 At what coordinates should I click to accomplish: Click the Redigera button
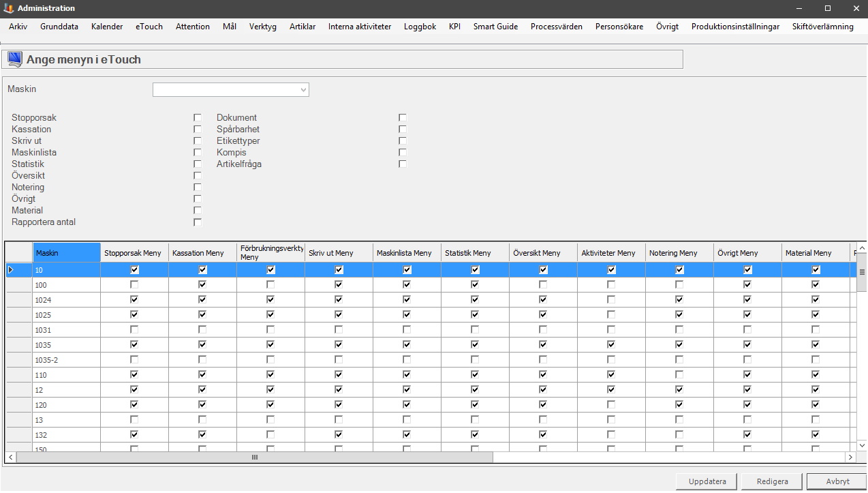pos(772,481)
